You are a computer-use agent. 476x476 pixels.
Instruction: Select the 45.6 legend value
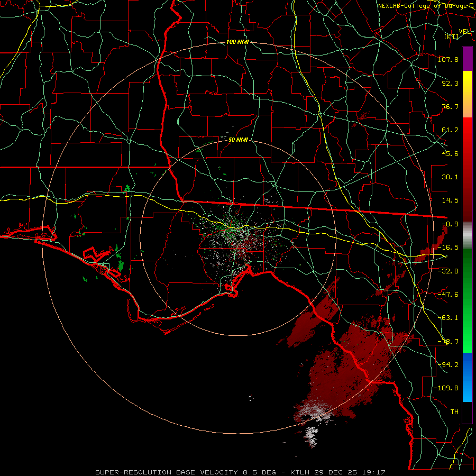point(450,153)
